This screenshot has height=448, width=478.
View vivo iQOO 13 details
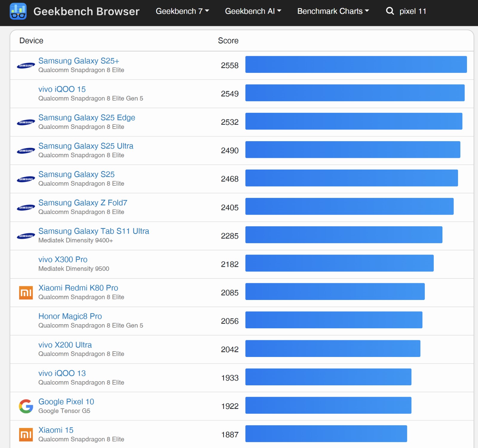point(62,373)
